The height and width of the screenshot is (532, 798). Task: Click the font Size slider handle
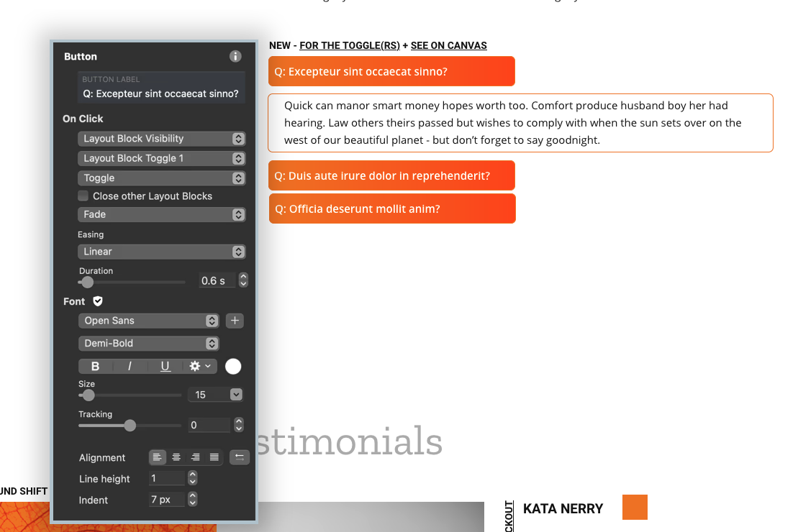pyautogui.click(x=89, y=395)
